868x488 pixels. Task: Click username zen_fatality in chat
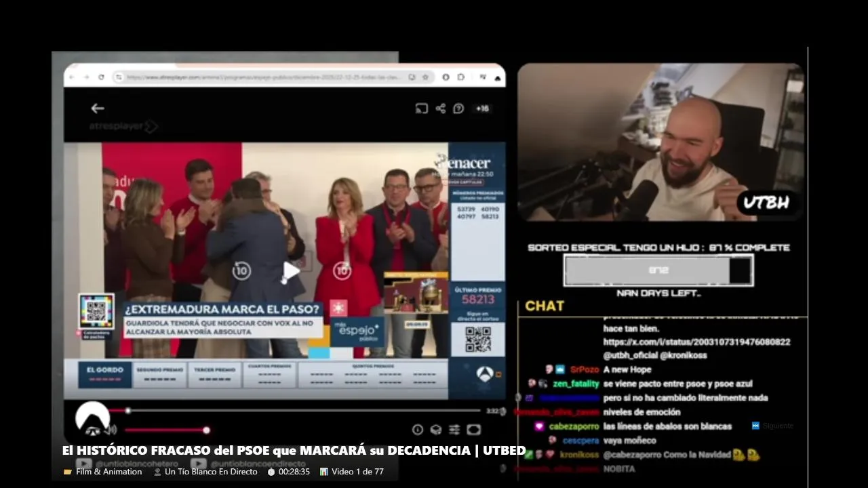[576, 384]
